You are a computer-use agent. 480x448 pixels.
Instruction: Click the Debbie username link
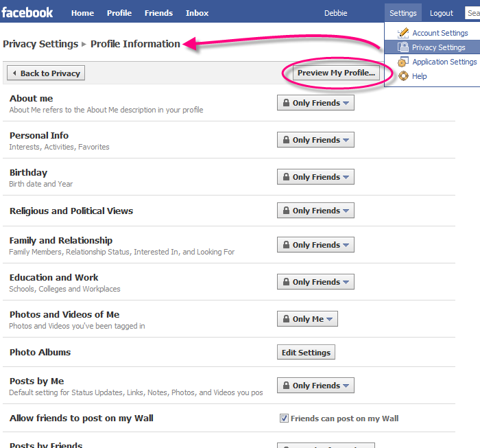coord(335,13)
